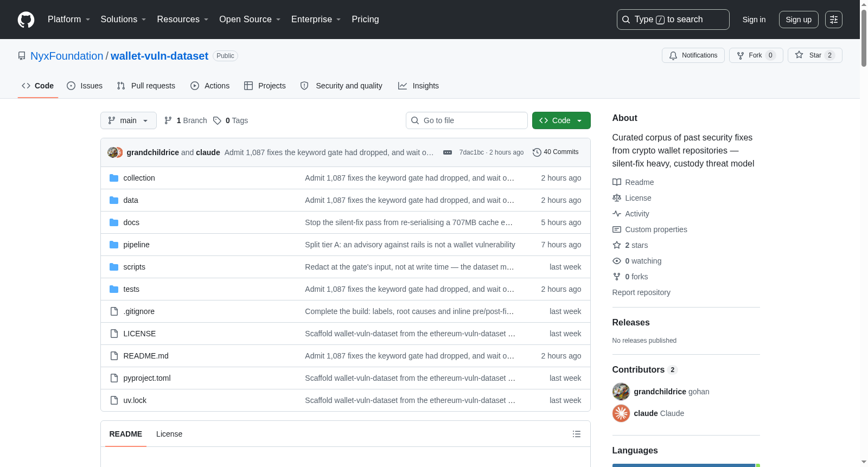
Task: Click the Notifications bell button
Action: 693,55
